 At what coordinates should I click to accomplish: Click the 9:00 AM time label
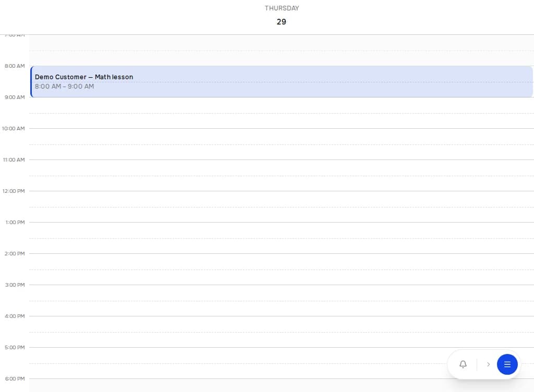point(15,97)
